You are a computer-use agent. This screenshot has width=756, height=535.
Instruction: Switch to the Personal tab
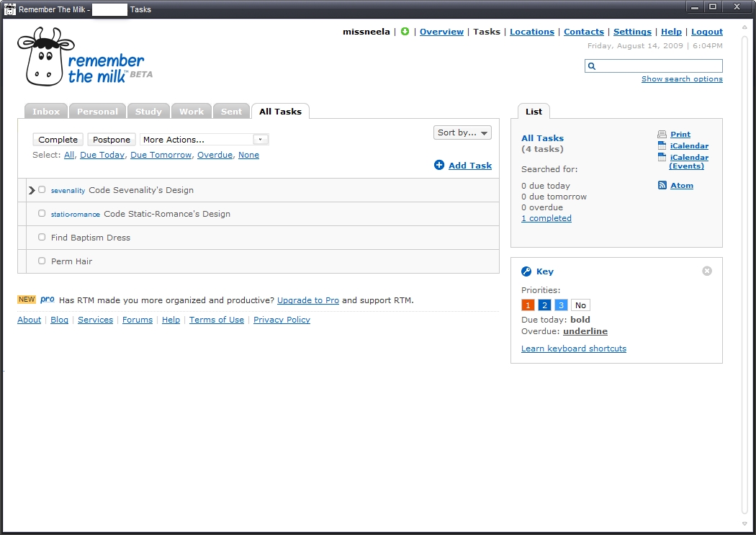pos(97,112)
